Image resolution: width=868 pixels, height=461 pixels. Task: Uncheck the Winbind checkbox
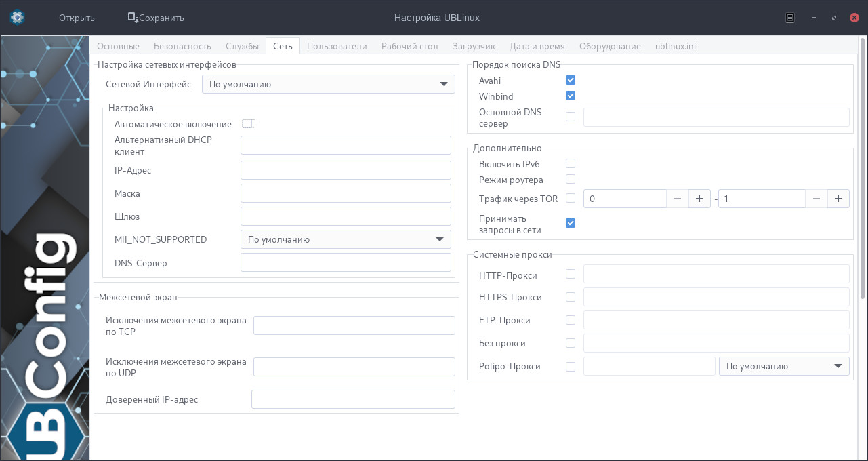click(x=571, y=96)
